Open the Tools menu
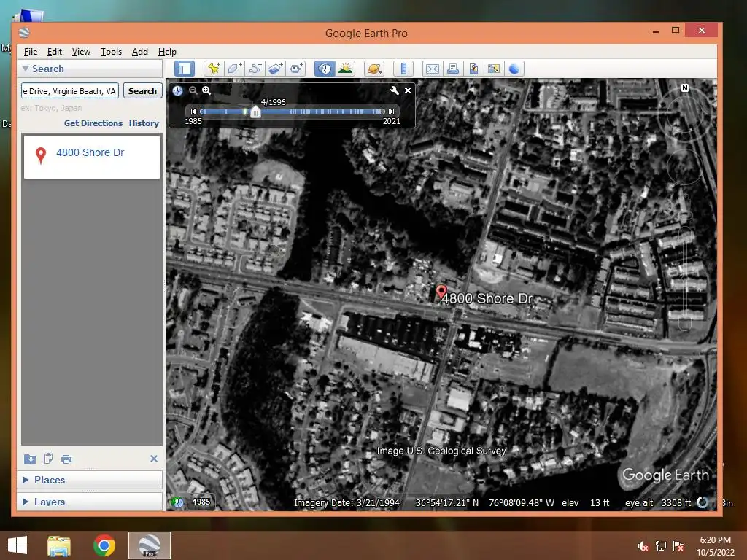This screenshot has width=747, height=560. pos(111,52)
